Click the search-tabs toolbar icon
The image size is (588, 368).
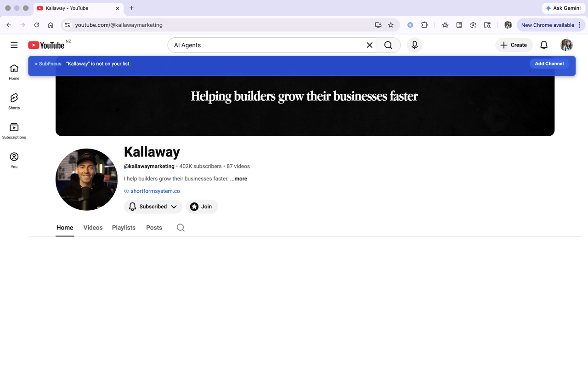pyautogui.click(x=487, y=25)
